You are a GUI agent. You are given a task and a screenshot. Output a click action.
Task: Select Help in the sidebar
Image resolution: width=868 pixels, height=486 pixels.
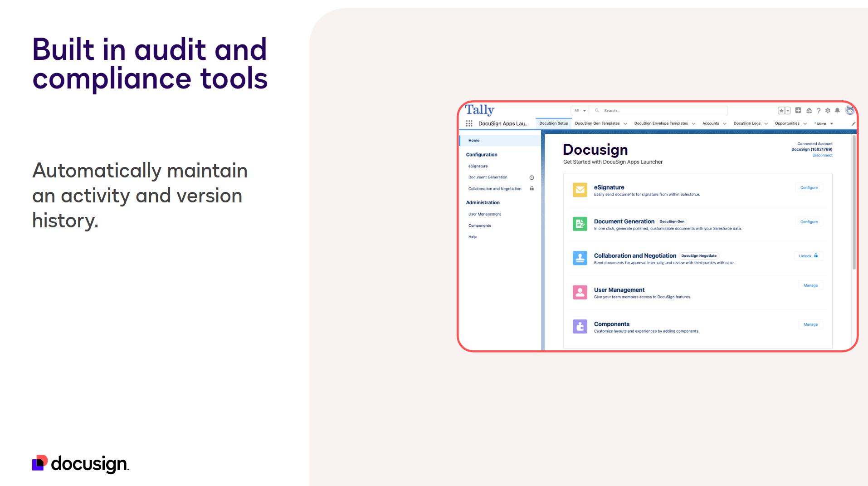coord(473,237)
